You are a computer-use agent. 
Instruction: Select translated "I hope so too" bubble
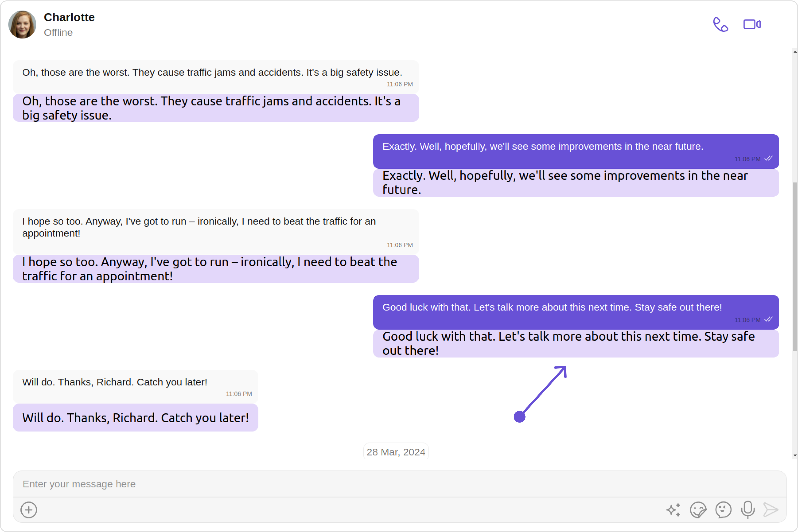coord(216,269)
